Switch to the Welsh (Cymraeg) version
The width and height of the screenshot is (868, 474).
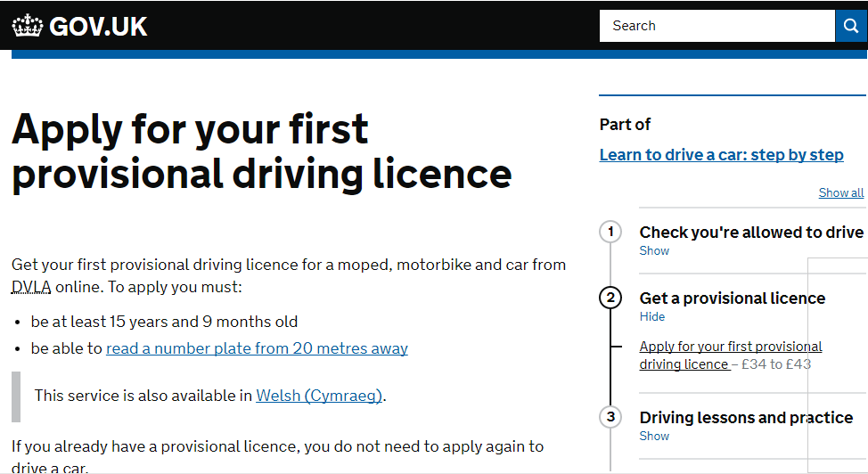(x=320, y=396)
